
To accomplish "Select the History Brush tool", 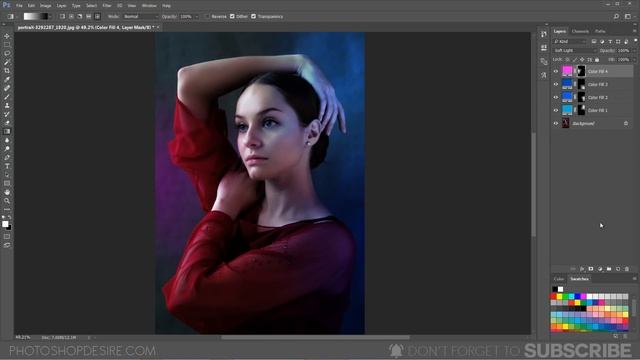I will point(7,114).
